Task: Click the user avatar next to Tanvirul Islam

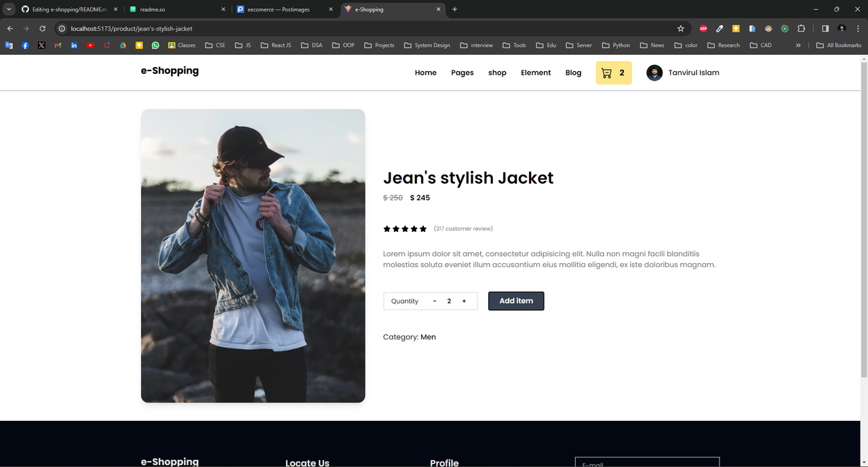Action: (x=654, y=73)
